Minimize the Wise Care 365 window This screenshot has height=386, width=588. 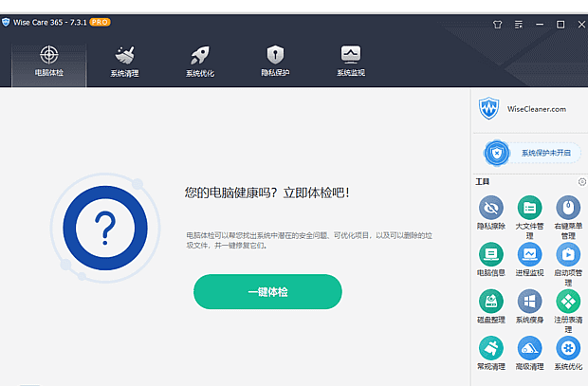click(x=540, y=25)
